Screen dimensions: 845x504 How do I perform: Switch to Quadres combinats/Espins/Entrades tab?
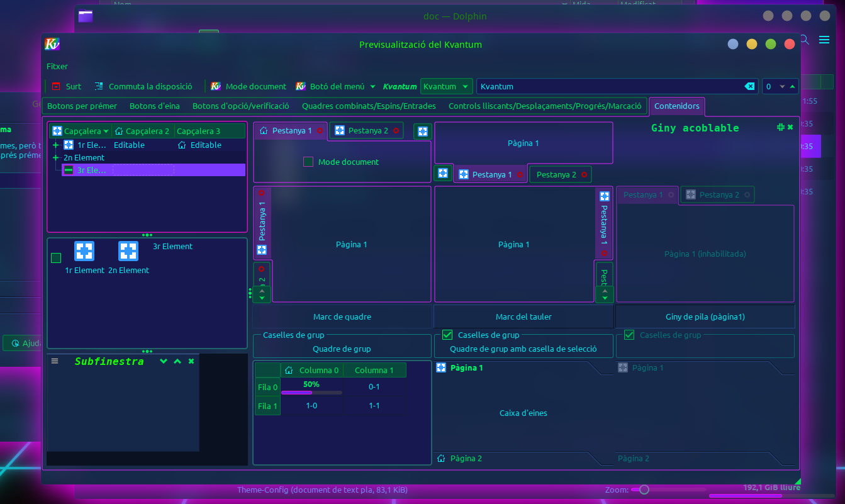[369, 106]
